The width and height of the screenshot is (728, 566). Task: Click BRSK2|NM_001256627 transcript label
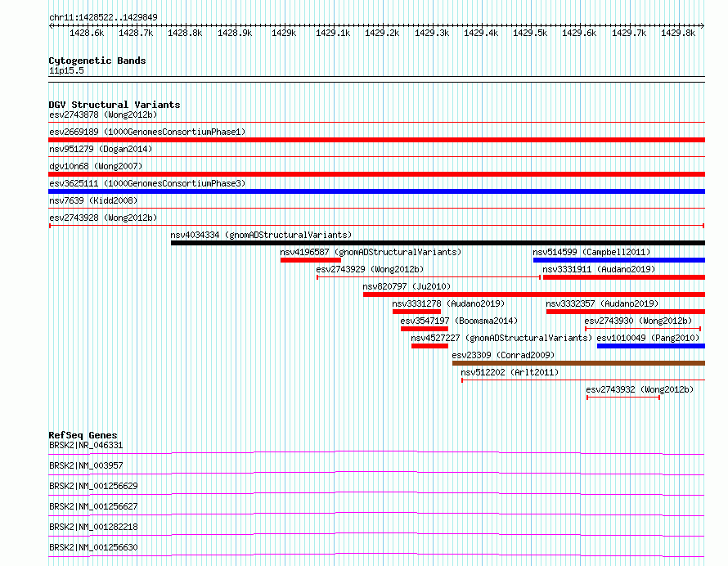pos(93,506)
